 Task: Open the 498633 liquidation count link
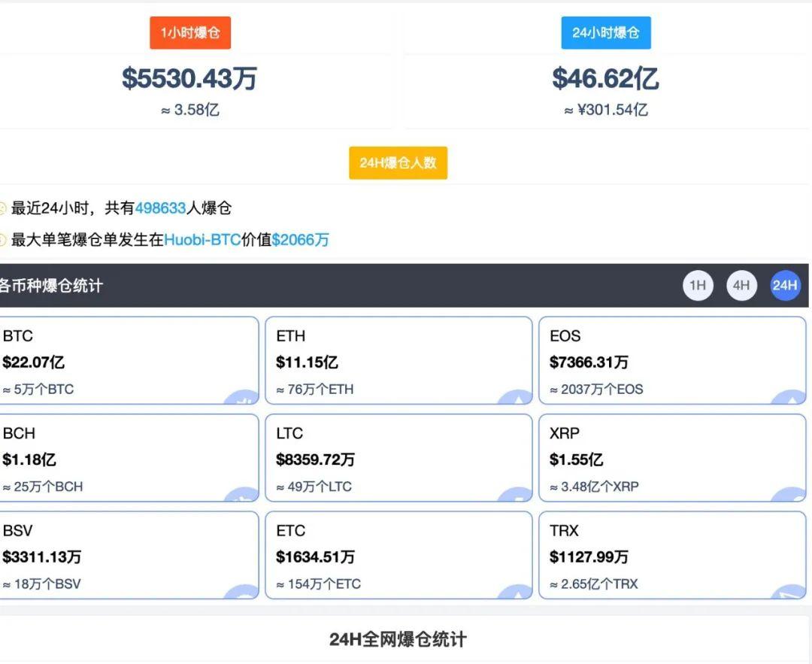[x=161, y=208]
